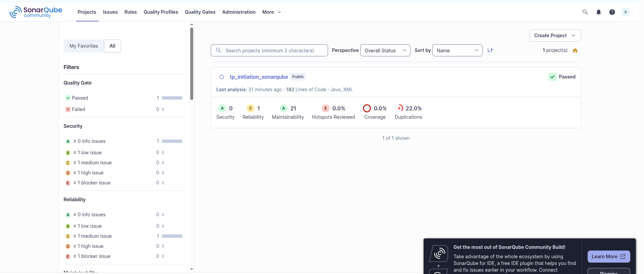Click the Coverage ring indicator icon
644x274 pixels.
coord(367,108)
